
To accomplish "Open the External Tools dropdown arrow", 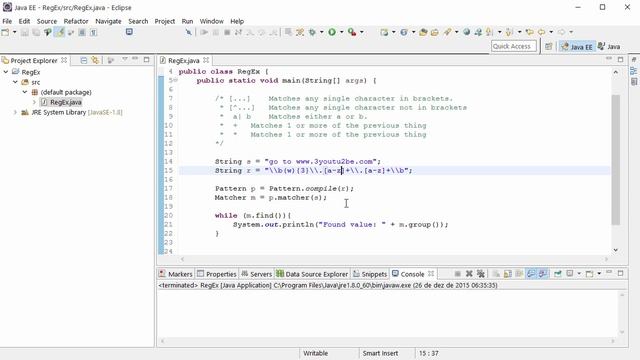I will click(x=362, y=32).
